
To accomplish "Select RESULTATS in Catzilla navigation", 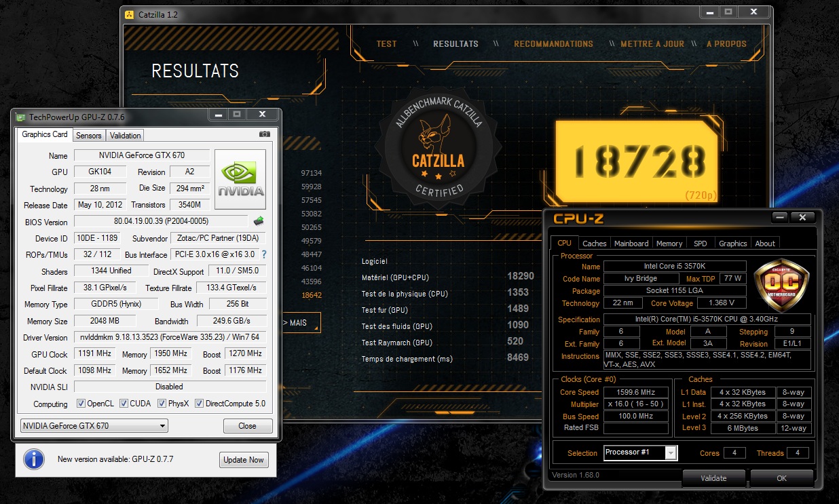I will (x=456, y=44).
